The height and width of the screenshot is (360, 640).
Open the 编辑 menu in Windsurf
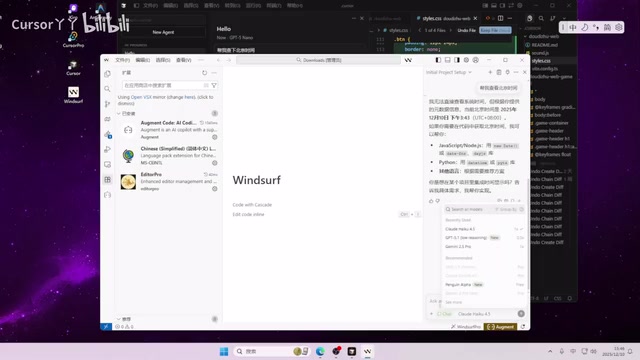pyautogui.click(x=143, y=60)
